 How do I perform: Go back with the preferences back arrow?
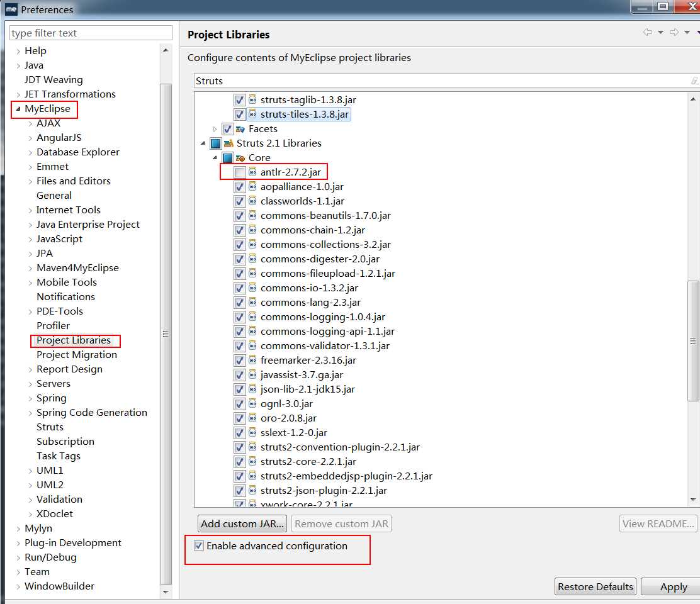click(x=647, y=32)
